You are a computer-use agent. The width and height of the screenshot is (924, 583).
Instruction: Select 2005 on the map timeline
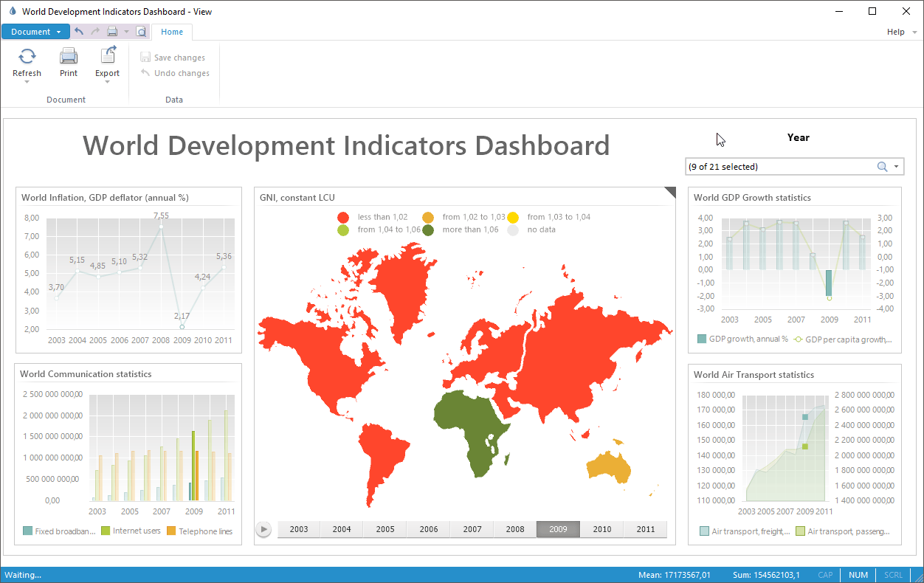(x=385, y=529)
